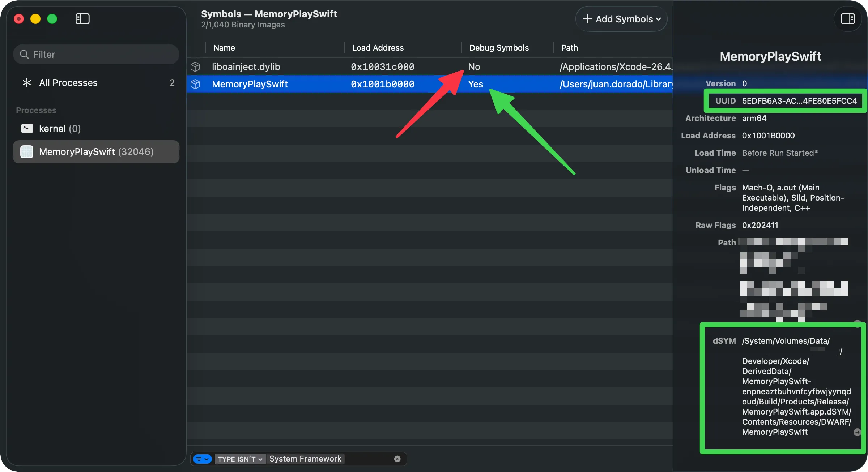Click the dSYM path text
Screen dimensions: 868x472
797,386
